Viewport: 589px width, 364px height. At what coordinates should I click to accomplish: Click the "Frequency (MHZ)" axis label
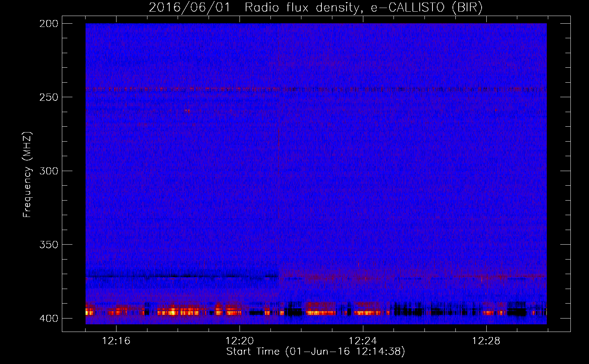pos(28,174)
